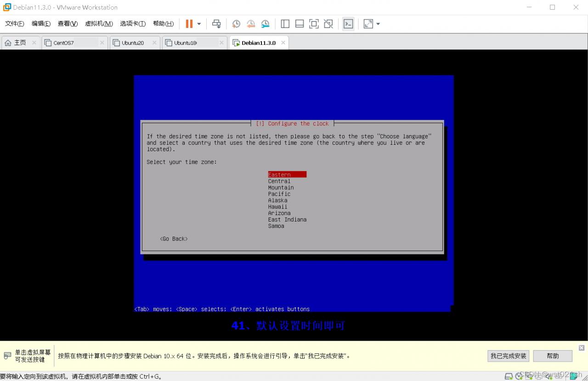Click the 我已完成安装 button
This screenshot has width=588, height=381.
coord(508,356)
